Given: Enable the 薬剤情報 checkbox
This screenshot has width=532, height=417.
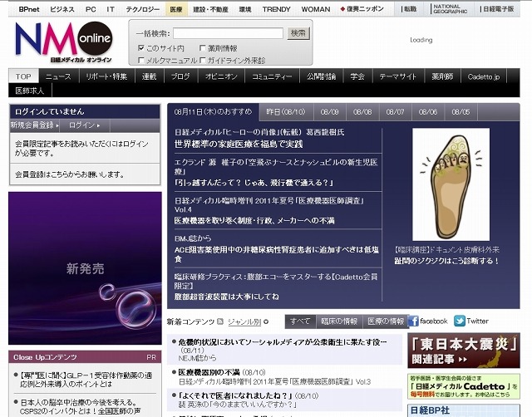Looking at the screenshot, I should pyautogui.click(x=203, y=48).
